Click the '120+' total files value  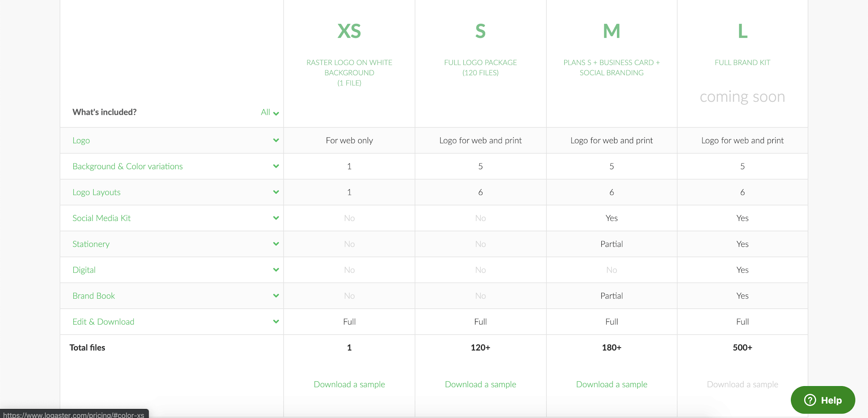[481, 348]
